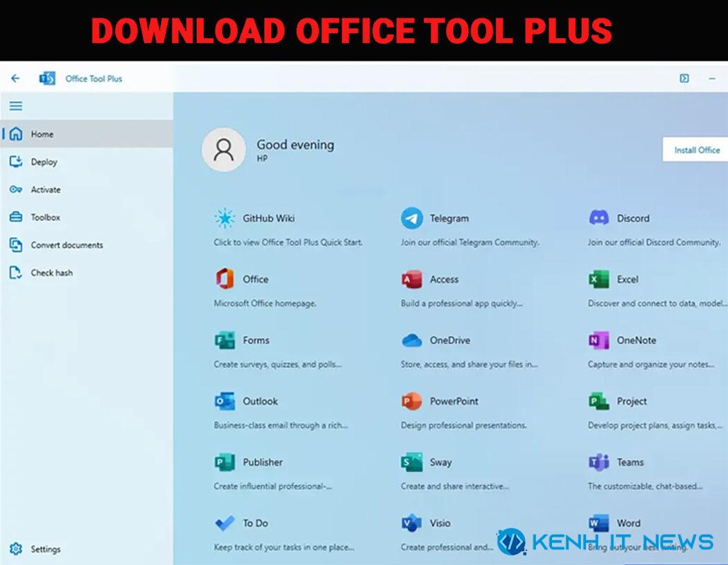The width and height of the screenshot is (728, 565).
Task: Open the OneDrive link label
Action: coord(450,340)
